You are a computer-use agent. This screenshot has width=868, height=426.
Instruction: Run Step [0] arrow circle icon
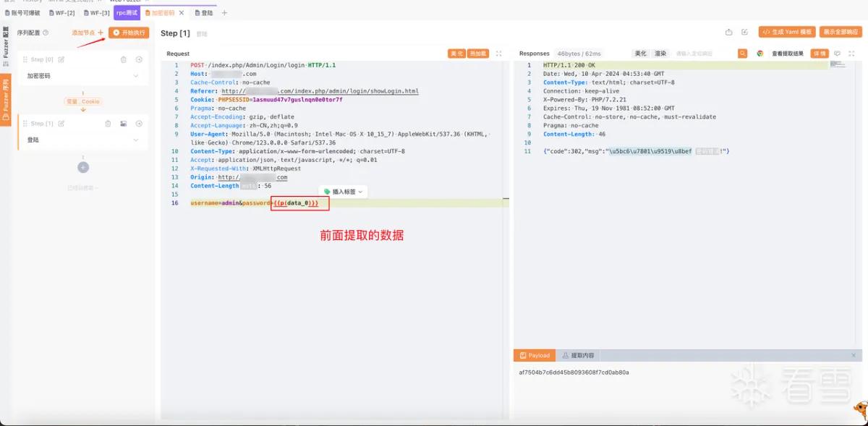point(139,59)
